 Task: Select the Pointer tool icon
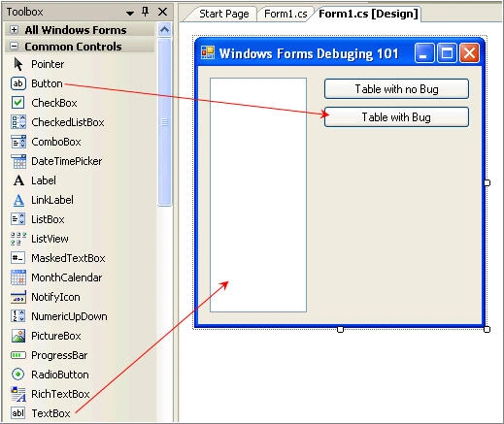point(18,64)
